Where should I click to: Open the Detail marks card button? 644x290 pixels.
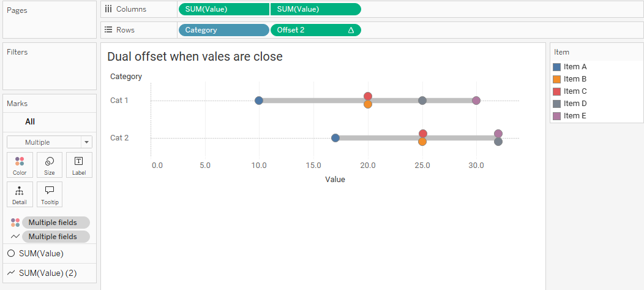click(20, 194)
